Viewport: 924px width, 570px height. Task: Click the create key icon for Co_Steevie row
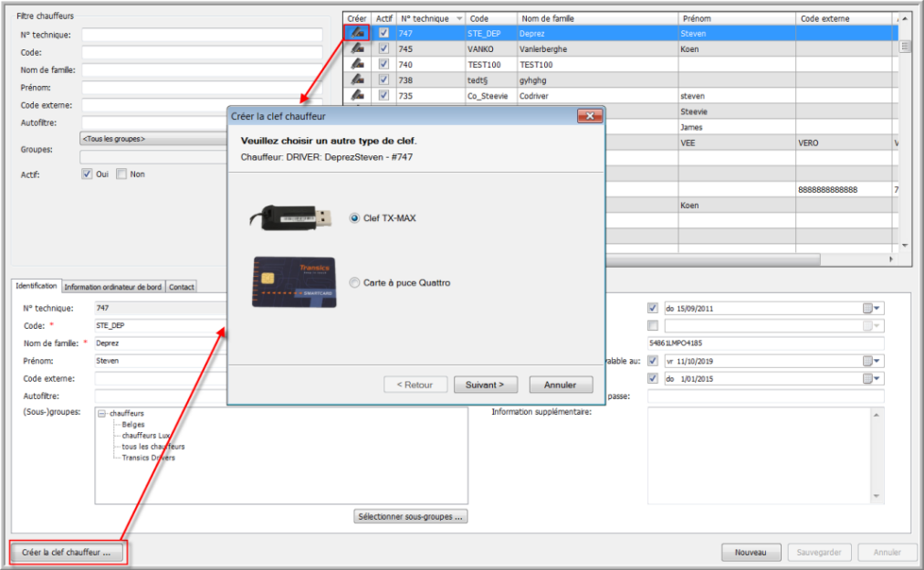coord(358,95)
